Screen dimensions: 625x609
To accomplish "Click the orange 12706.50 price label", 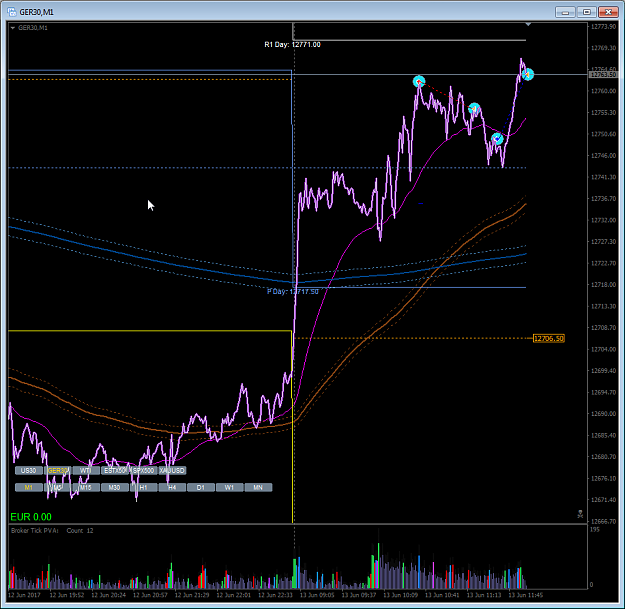I will coord(549,338).
